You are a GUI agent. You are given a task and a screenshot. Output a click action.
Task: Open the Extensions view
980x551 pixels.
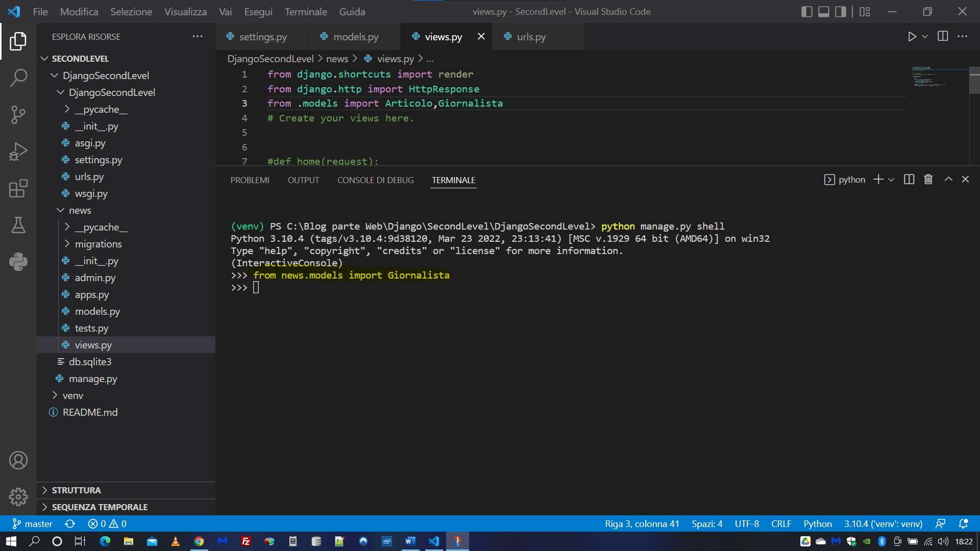[x=18, y=188]
